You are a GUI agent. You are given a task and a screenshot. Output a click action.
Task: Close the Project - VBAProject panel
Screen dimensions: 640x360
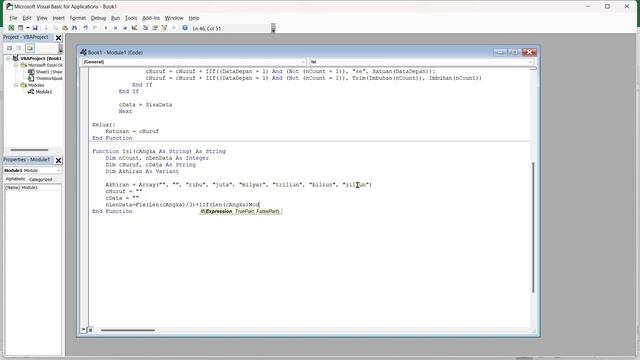pos(58,38)
